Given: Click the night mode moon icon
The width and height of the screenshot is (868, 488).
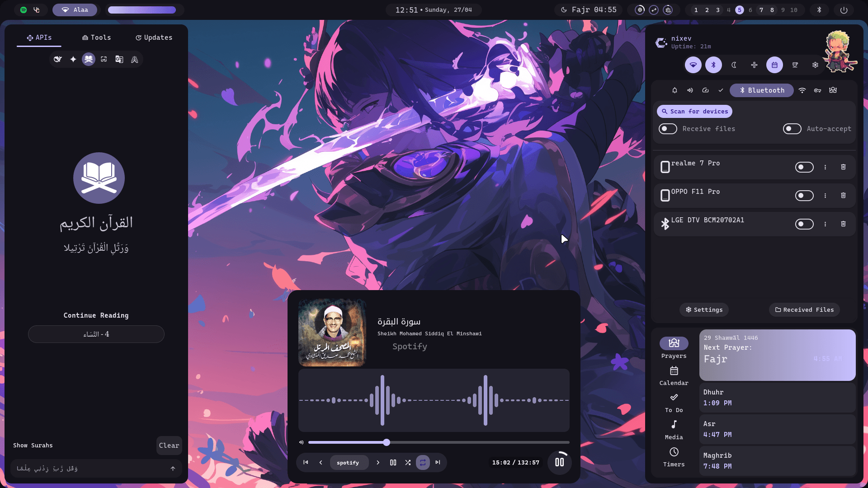Looking at the screenshot, I should [734, 65].
